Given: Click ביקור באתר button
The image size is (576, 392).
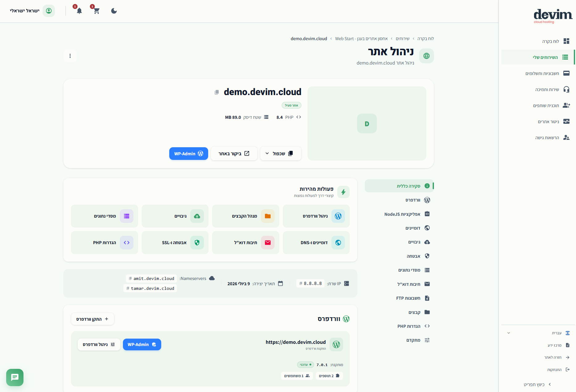Looking at the screenshot, I should point(234,153).
